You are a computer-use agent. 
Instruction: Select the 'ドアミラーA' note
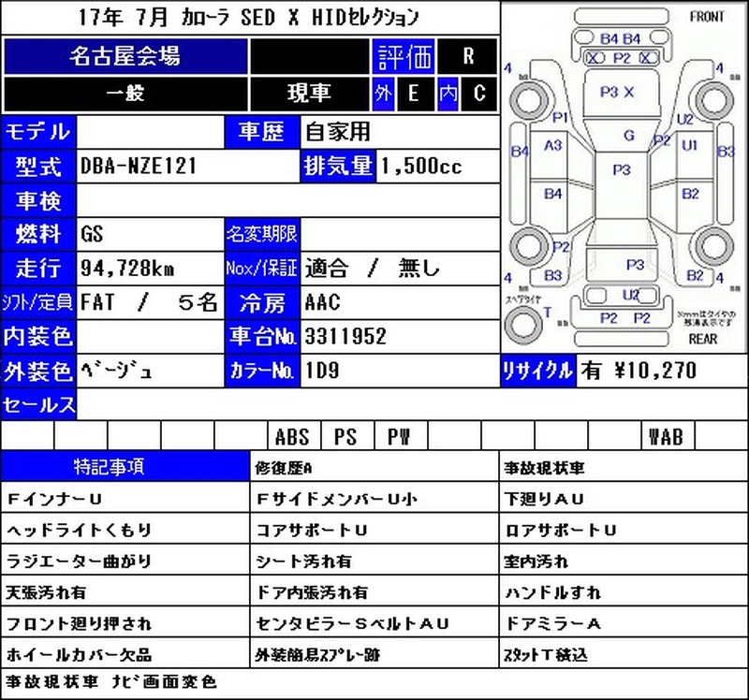(553, 623)
